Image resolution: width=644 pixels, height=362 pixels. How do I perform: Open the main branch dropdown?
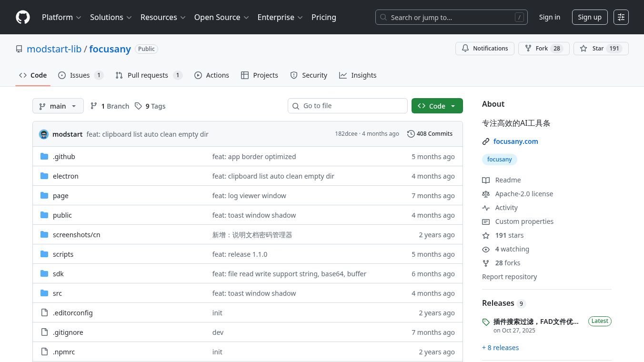[x=58, y=106]
